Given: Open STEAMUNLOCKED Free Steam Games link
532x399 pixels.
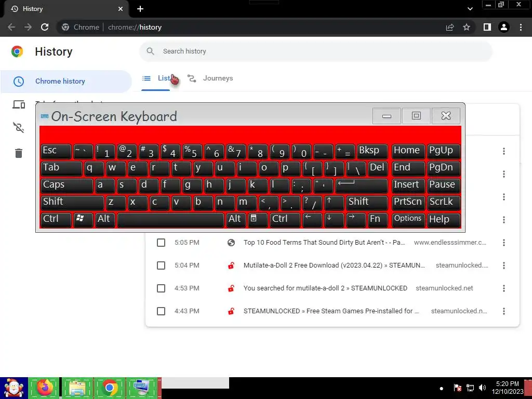Looking at the screenshot, I should [331, 311].
